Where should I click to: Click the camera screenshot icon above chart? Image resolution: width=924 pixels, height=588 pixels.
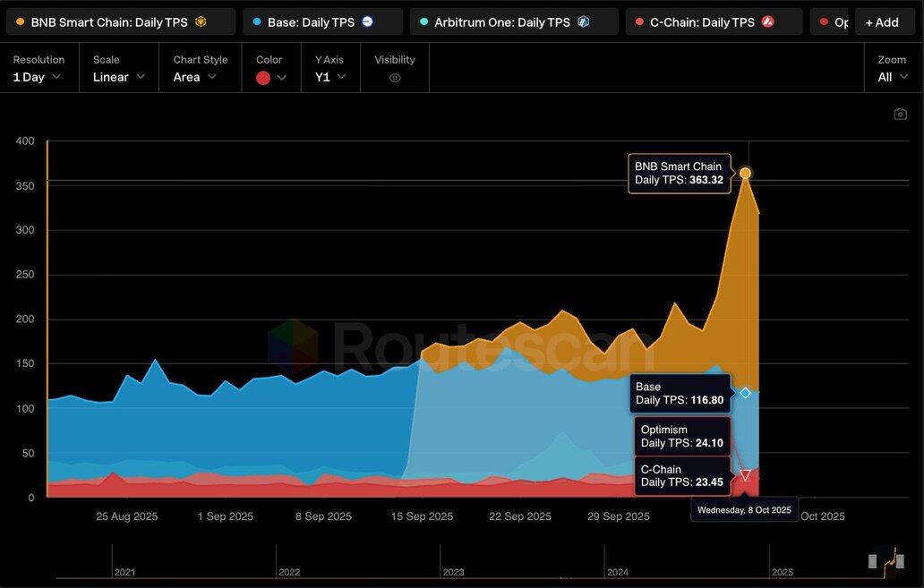click(x=900, y=114)
